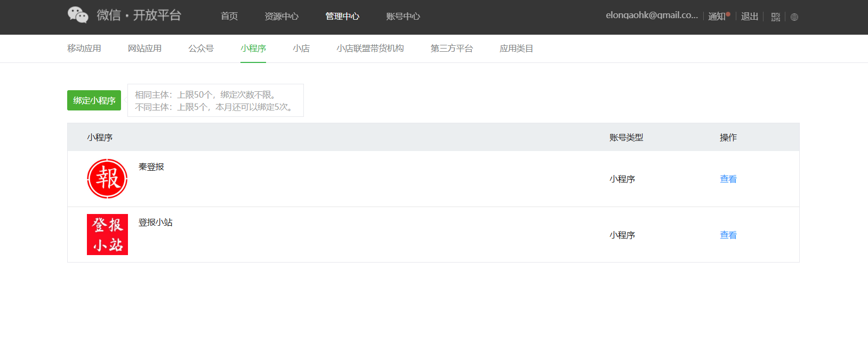Image resolution: width=868 pixels, height=341 pixels.
Task: Click the 不同主体 binding limit hint text
Action: (215, 107)
